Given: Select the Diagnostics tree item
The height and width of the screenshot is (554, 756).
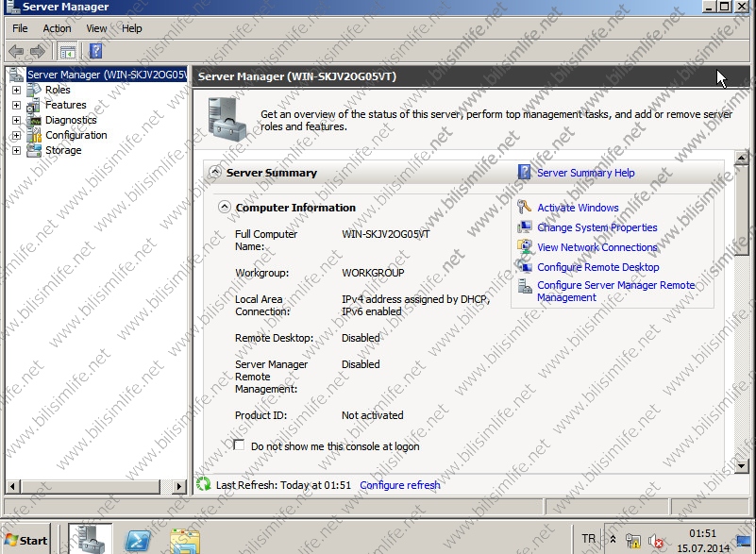Looking at the screenshot, I should click(x=71, y=120).
